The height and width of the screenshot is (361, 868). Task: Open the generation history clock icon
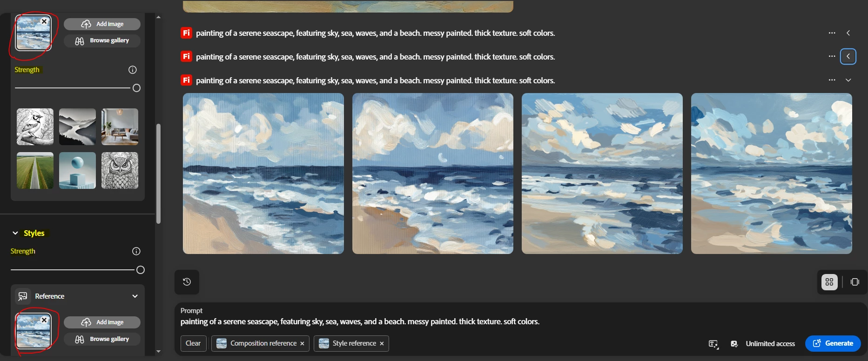pos(187,282)
